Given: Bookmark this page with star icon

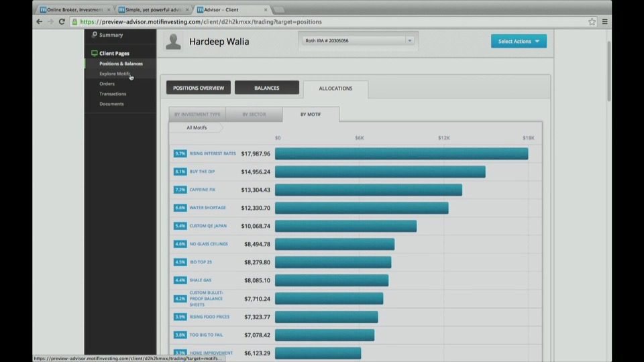Looking at the screenshot, I should [592, 21].
